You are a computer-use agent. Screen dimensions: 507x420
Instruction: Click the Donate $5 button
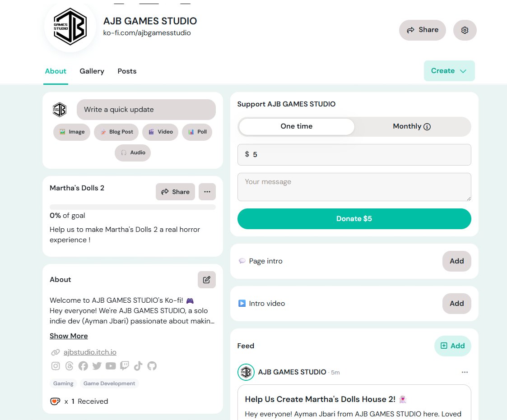click(x=354, y=219)
